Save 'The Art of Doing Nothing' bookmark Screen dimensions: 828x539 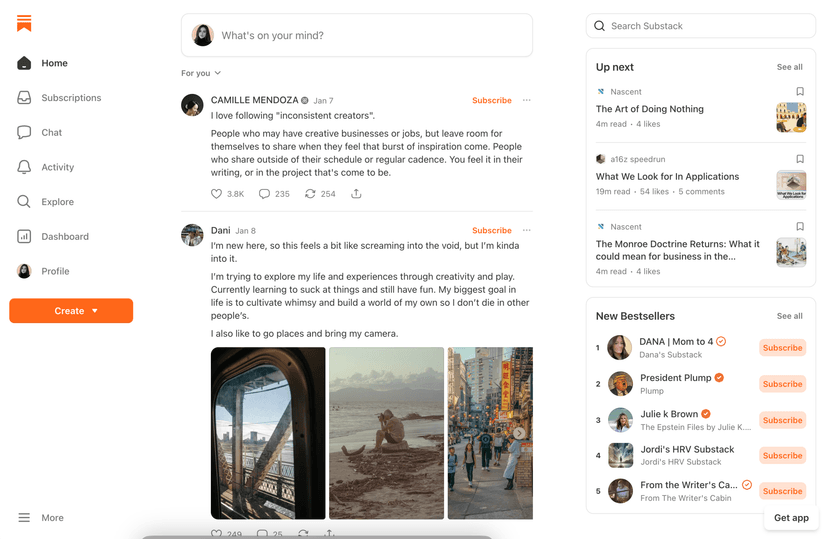point(800,91)
